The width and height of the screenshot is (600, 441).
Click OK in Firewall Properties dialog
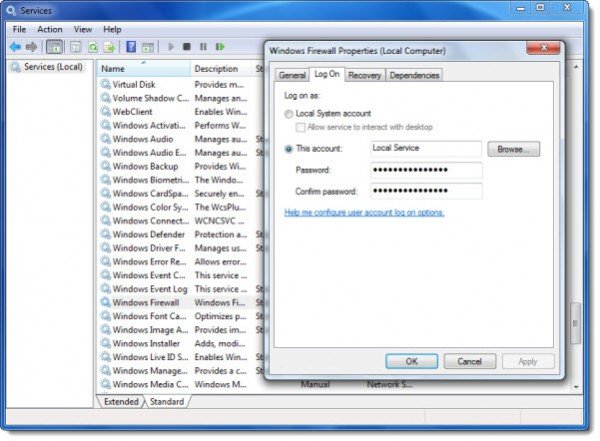[x=411, y=361]
